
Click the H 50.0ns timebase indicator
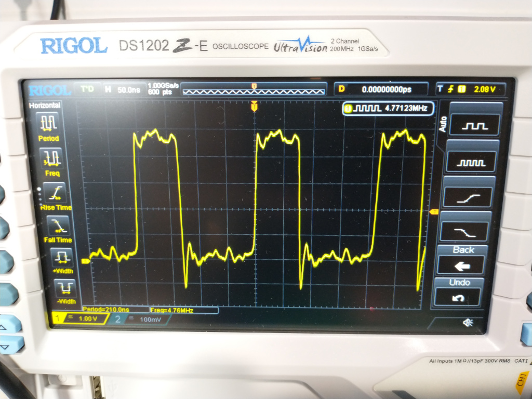[123, 89]
